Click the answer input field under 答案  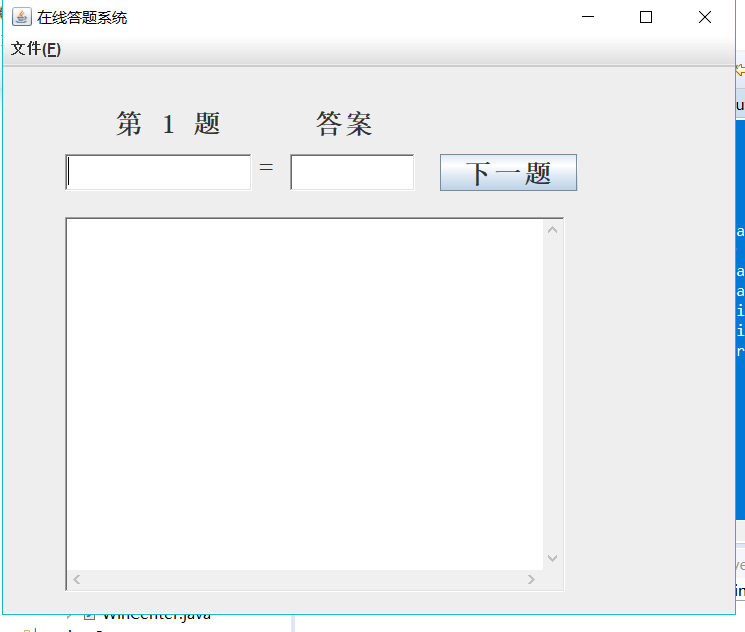tap(352, 172)
